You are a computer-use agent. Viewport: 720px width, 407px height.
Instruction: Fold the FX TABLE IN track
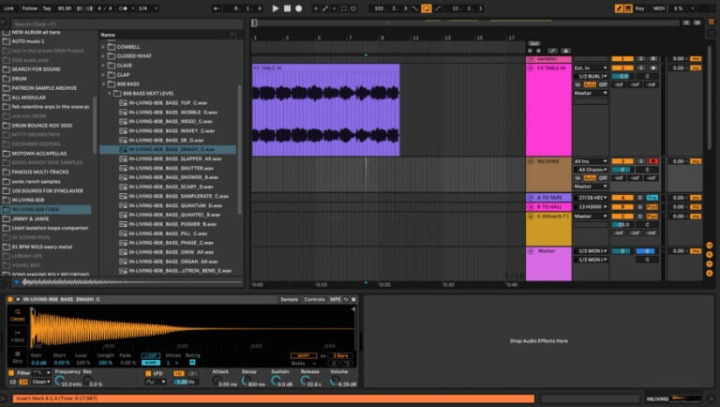(x=531, y=68)
